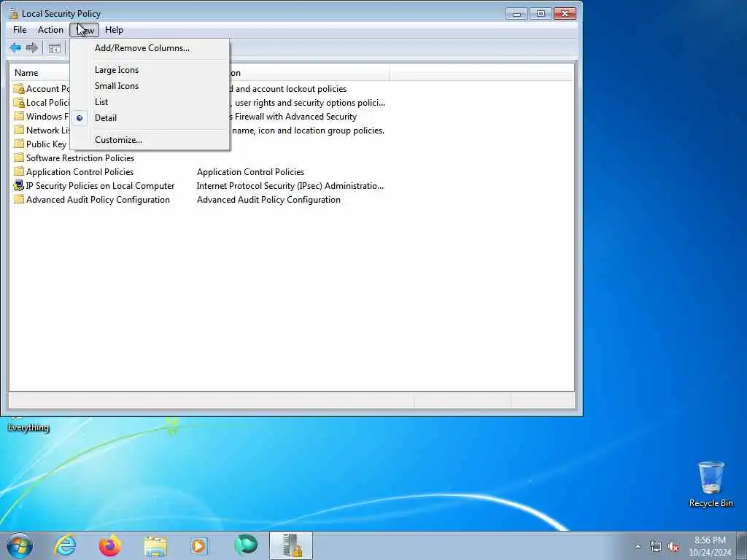747x560 pixels.
Task: Select the Network List folder icon
Action: click(18, 130)
